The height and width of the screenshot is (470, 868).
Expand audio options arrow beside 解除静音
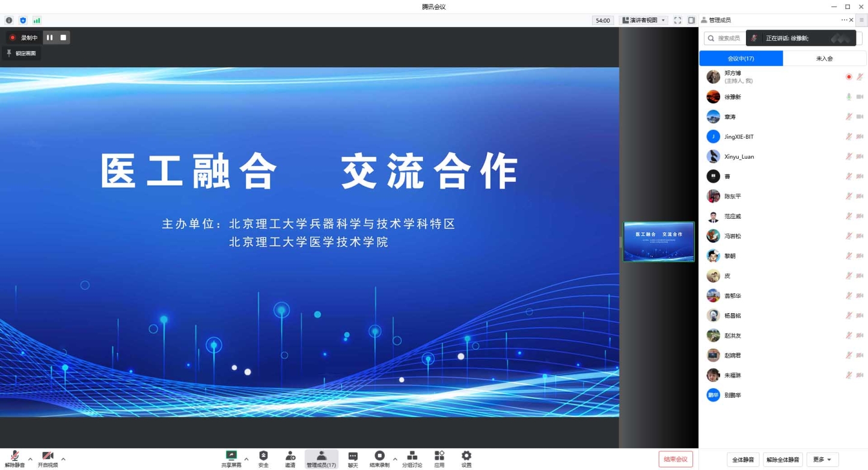(x=30, y=459)
